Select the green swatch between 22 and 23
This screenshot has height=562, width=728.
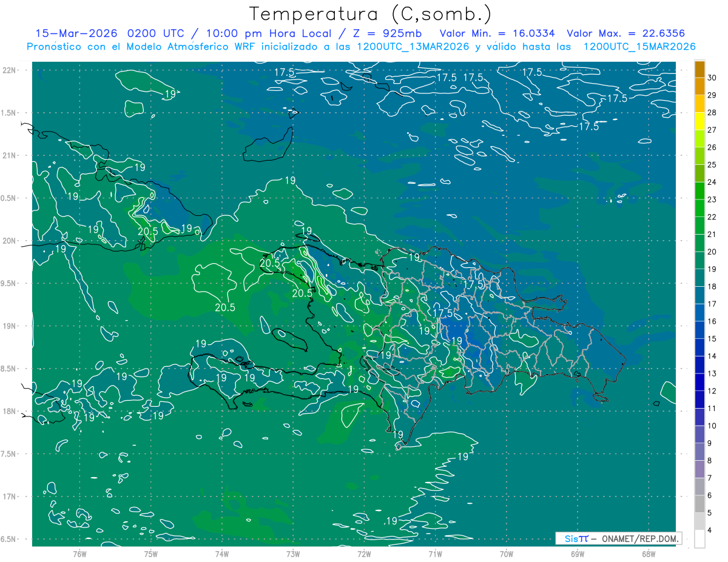point(699,209)
